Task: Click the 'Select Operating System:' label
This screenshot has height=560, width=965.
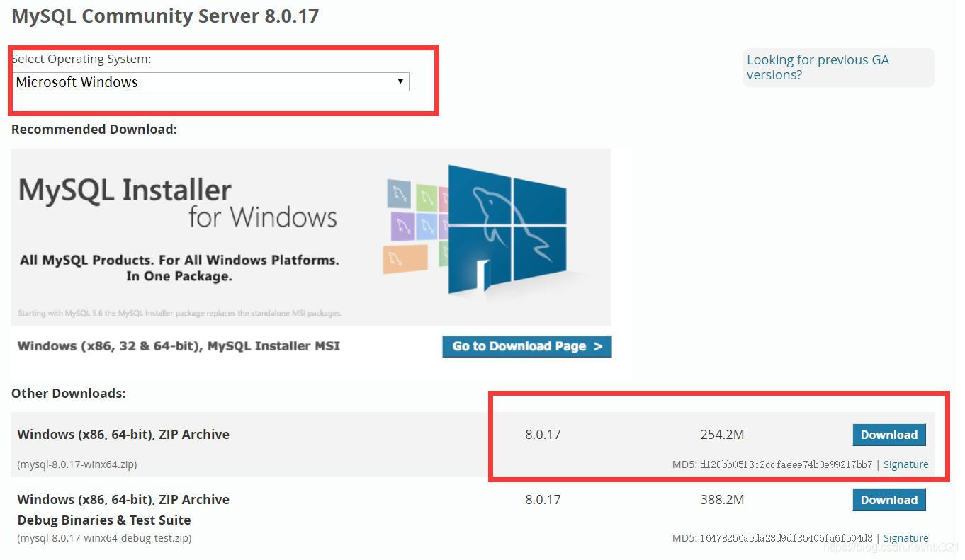Action: [x=81, y=59]
